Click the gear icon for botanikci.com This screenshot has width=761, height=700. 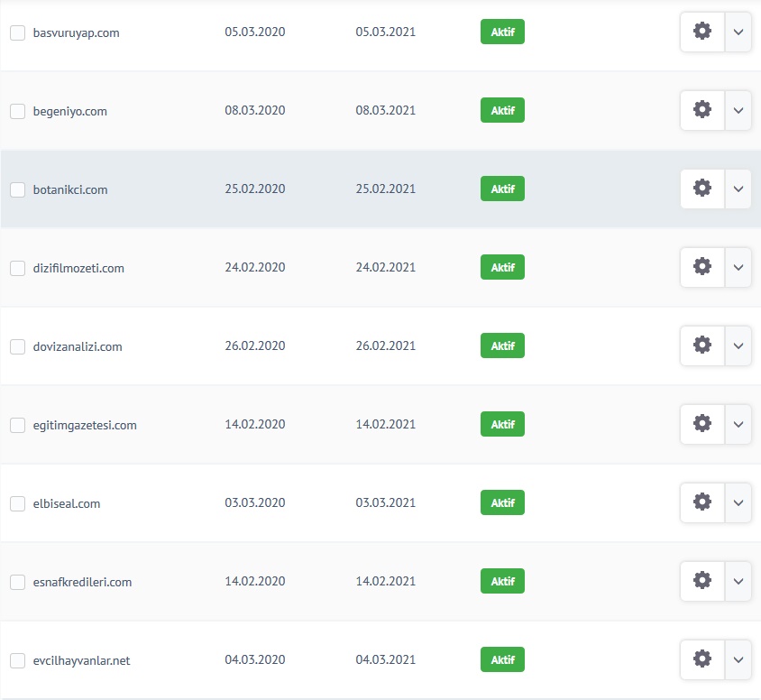[702, 189]
